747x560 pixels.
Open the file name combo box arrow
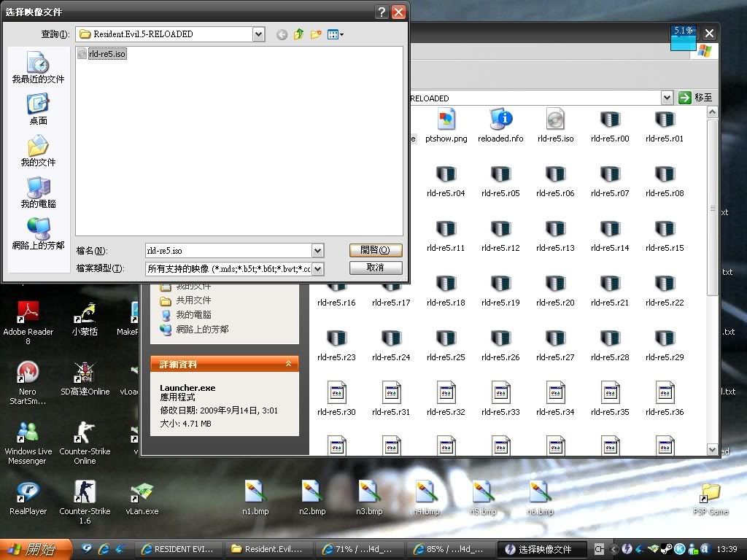[317, 251]
